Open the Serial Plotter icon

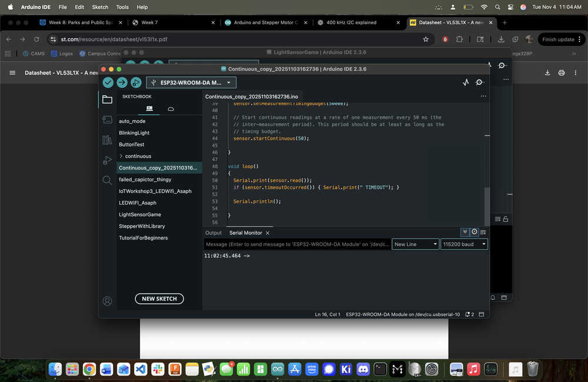tap(466, 82)
